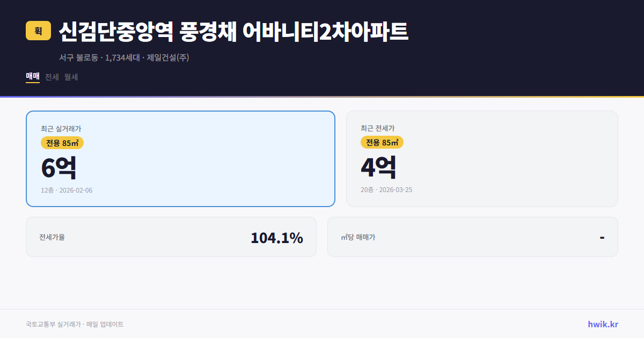Switch to the 전세 tab

(x=50, y=77)
